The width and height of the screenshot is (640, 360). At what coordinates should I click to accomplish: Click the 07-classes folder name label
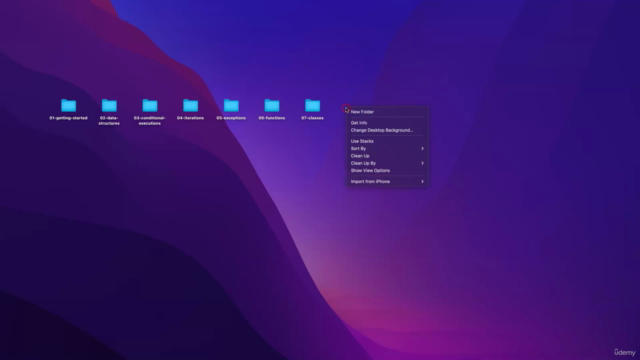click(x=313, y=118)
